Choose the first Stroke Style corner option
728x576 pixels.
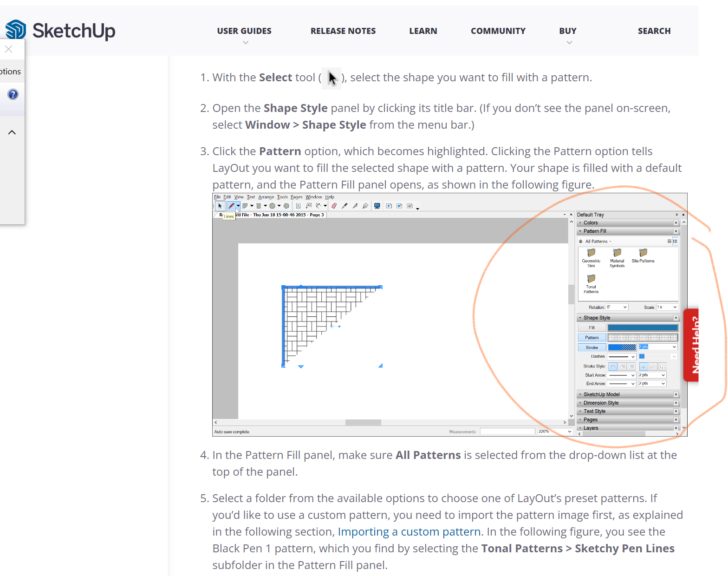coord(613,367)
